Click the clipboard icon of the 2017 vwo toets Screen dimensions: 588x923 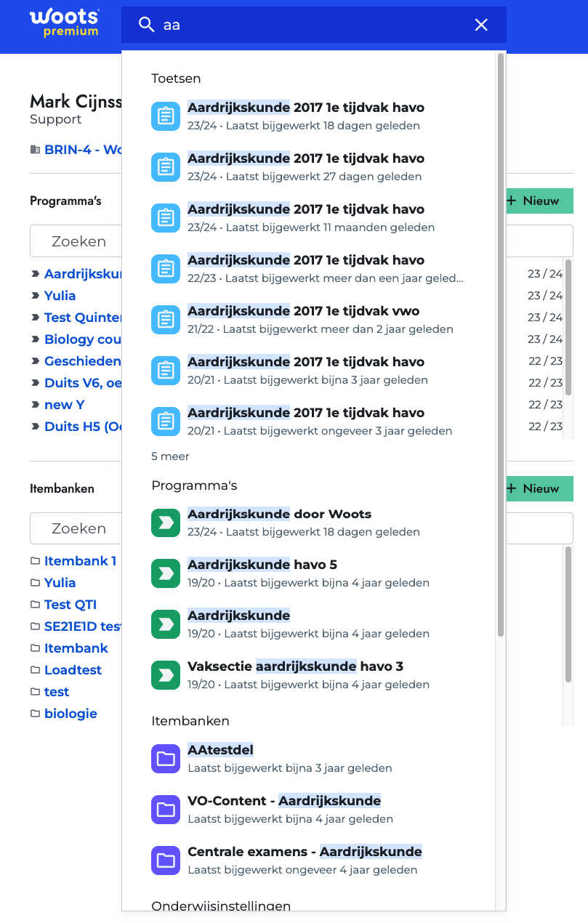tap(166, 320)
